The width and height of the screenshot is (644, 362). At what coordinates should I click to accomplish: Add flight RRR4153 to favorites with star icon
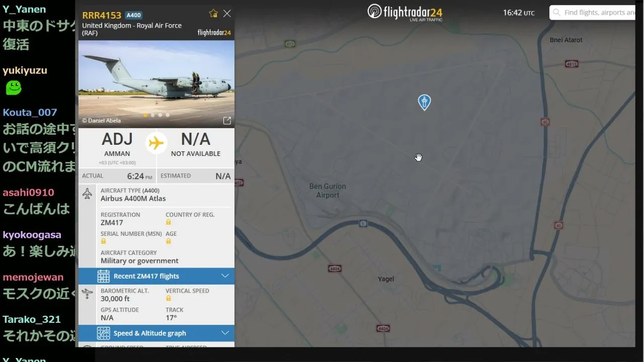pyautogui.click(x=213, y=14)
